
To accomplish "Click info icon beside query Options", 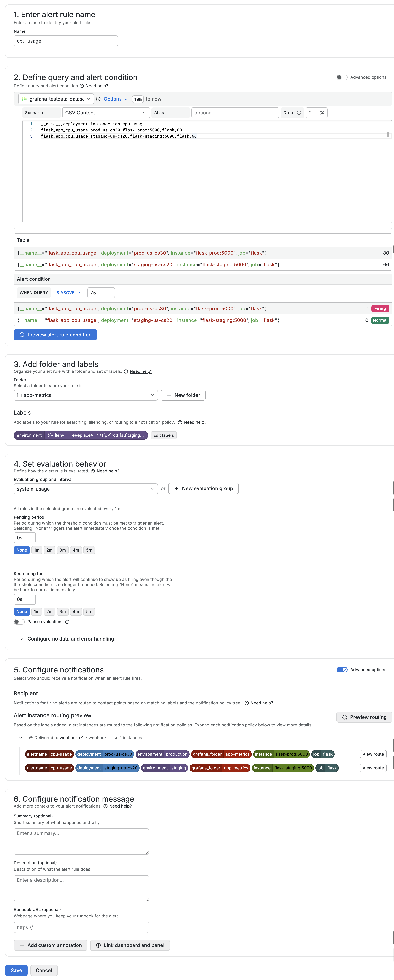I will pyautogui.click(x=98, y=99).
